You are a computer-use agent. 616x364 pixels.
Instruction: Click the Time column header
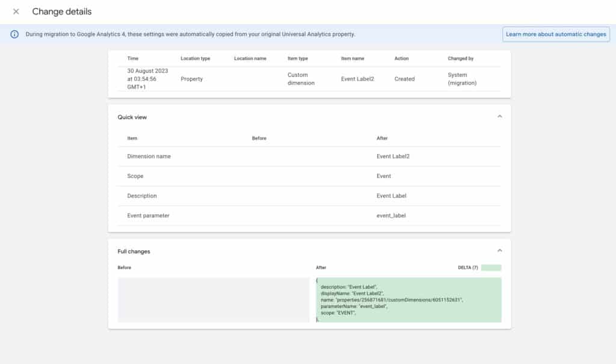coord(132,58)
